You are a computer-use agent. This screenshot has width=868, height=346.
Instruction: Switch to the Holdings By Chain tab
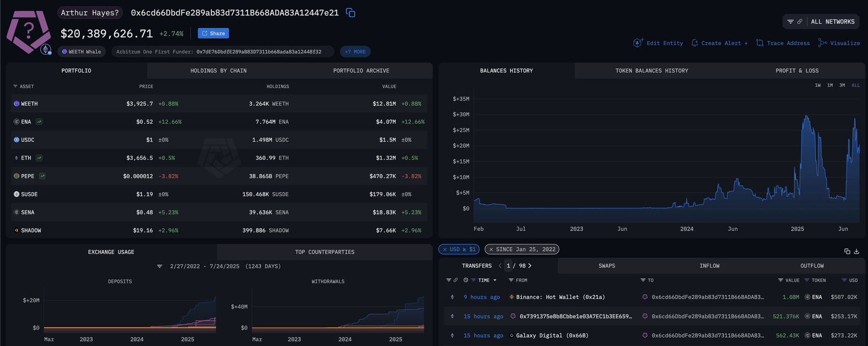(218, 71)
